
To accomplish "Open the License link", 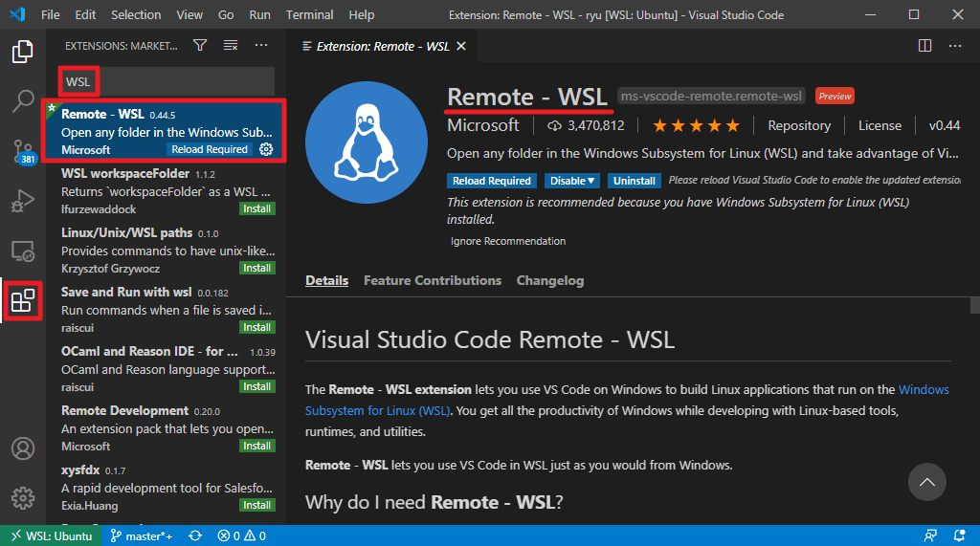I will [880, 125].
